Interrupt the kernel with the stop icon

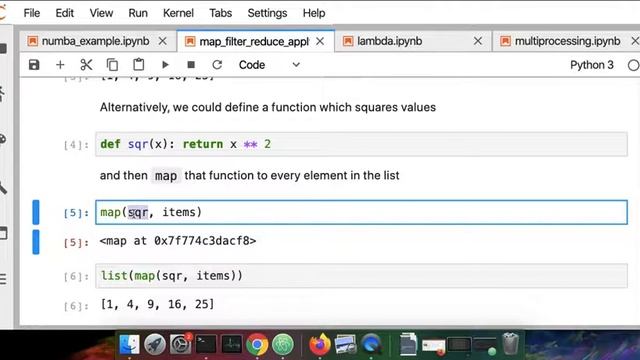tap(191, 65)
